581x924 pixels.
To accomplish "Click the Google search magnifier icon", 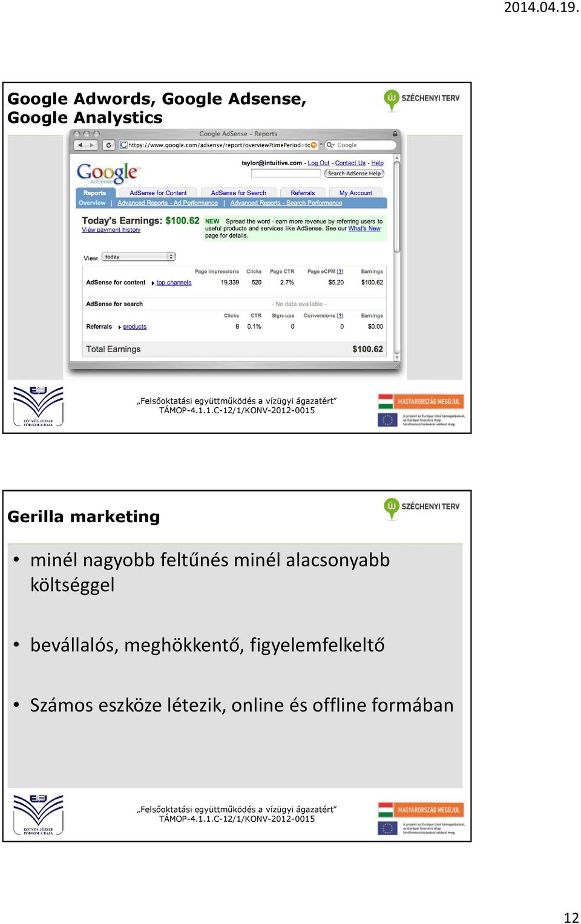I will pyautogui.click(x=330, y=145).
